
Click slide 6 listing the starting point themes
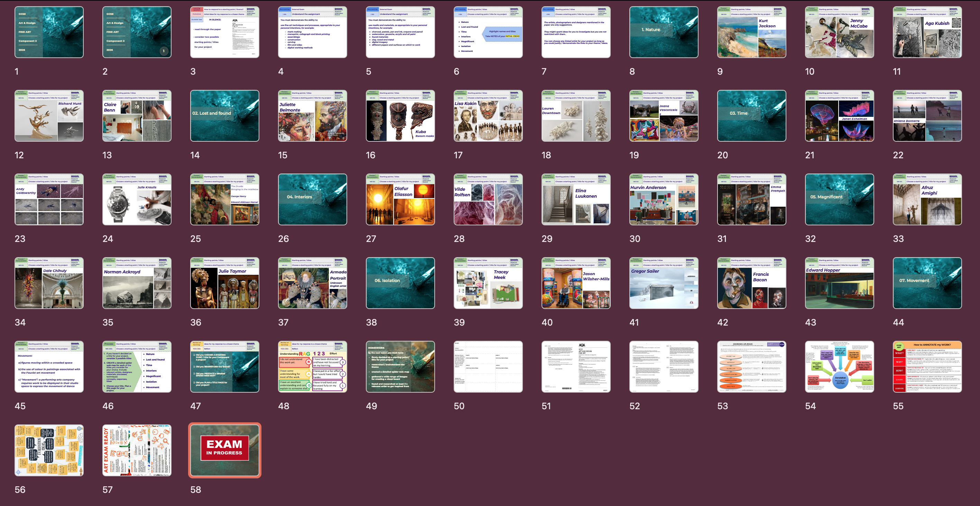488,32
